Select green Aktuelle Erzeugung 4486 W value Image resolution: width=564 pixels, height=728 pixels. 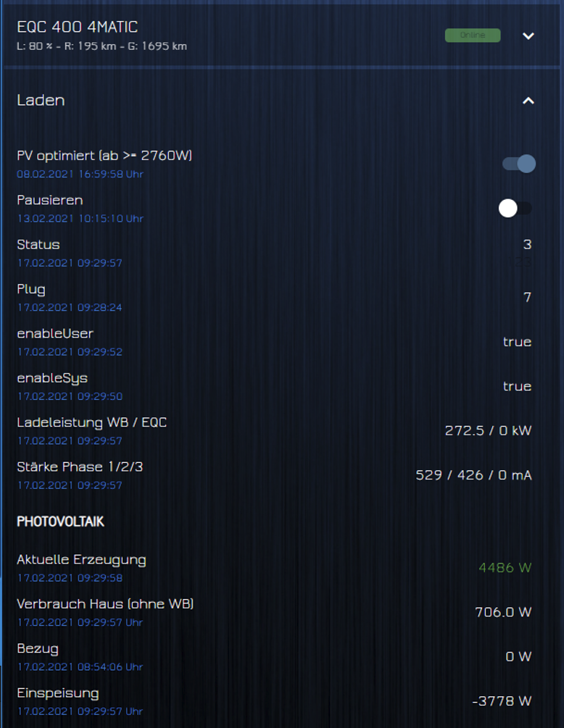point(505,567)
